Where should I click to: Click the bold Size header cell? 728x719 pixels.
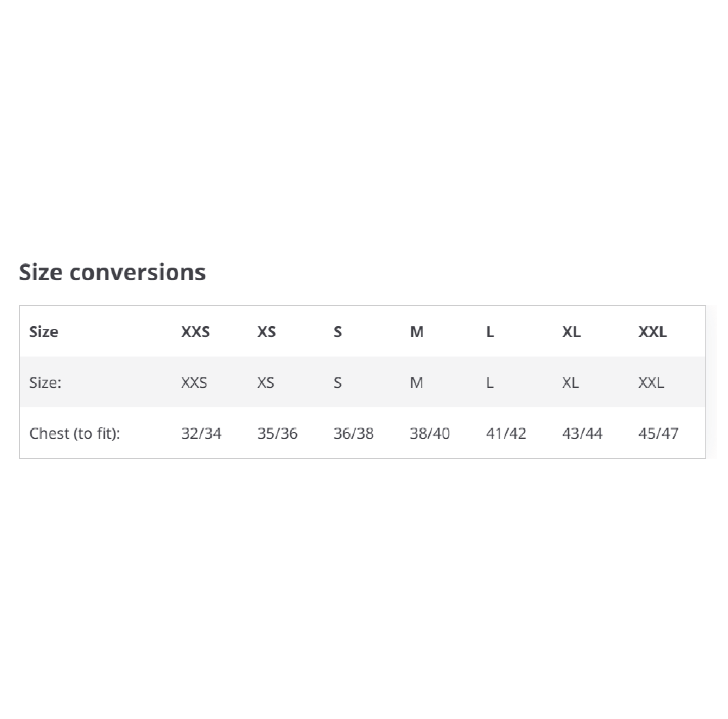[x=44, y=332]
